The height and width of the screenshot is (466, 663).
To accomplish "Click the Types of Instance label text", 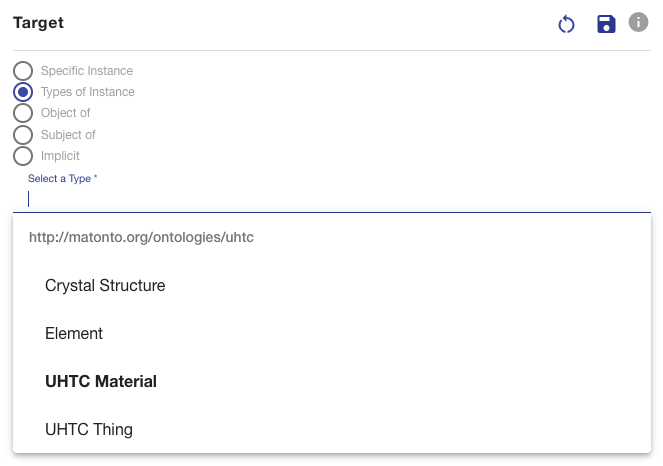I will (x=88, y=92).
